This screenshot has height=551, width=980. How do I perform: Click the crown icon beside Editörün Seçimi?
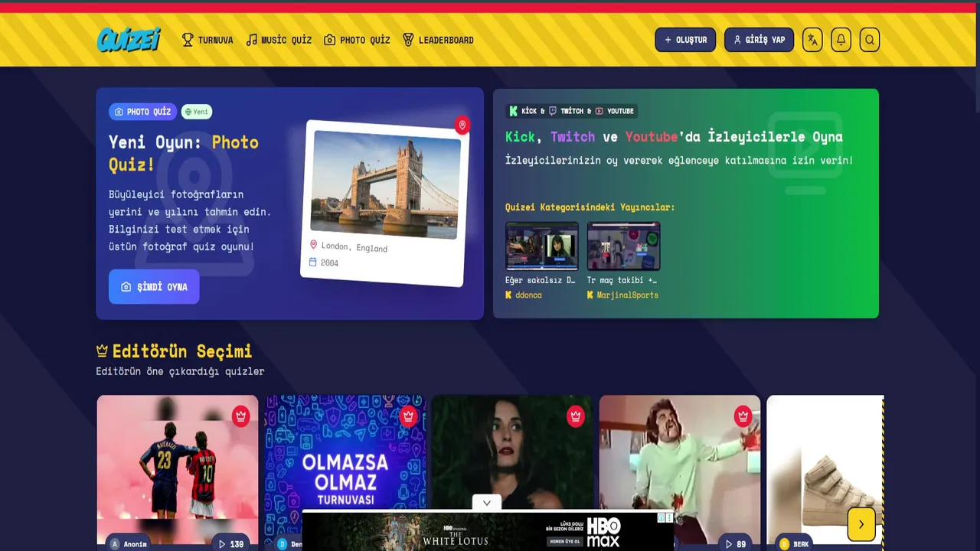coord(102,351)
